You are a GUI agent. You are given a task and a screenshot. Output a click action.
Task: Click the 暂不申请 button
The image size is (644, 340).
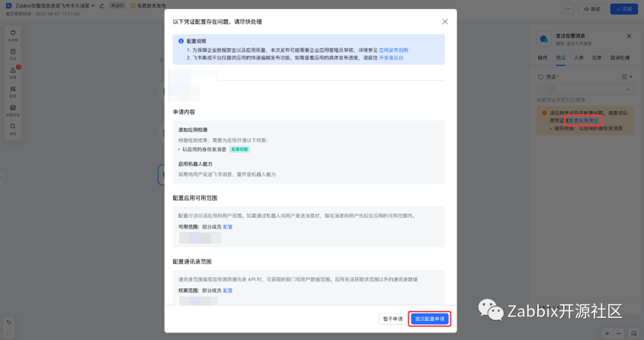(x=392, y=319)
